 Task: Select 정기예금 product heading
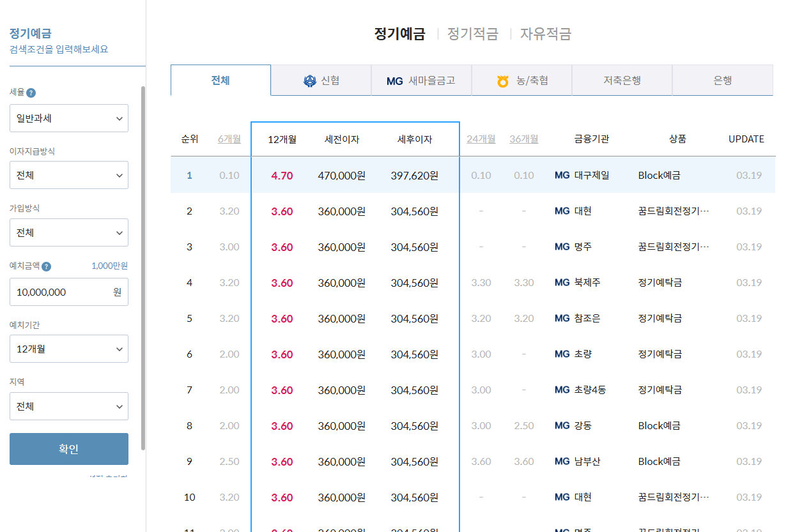399,34
